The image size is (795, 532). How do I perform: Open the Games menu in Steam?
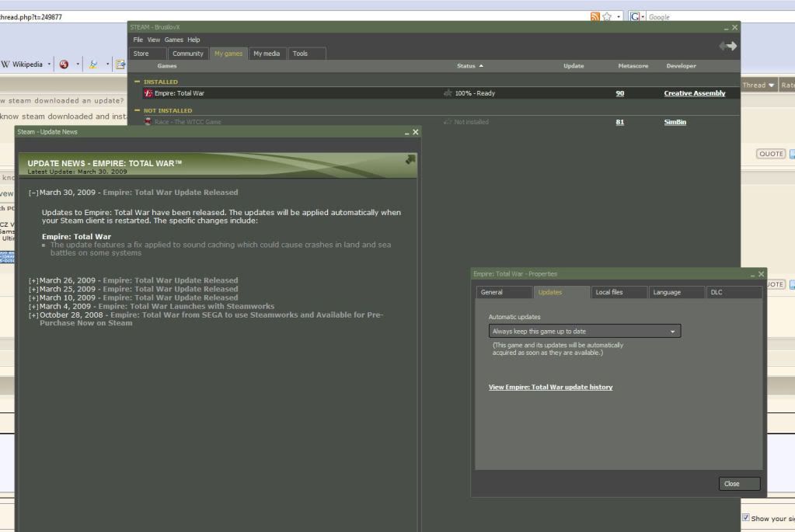(x=173, y=40)
